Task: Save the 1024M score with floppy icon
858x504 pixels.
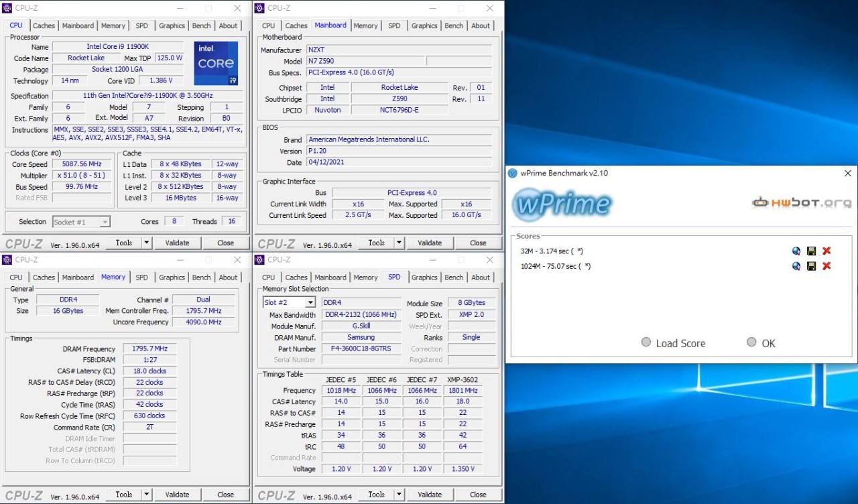Action: click(812, 266)
